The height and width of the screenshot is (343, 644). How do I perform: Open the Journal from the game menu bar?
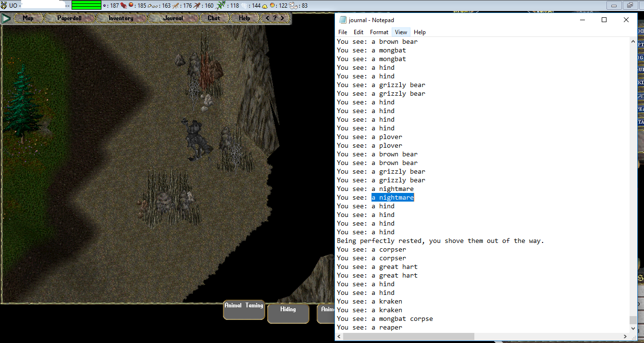click(x=173, y=18)
